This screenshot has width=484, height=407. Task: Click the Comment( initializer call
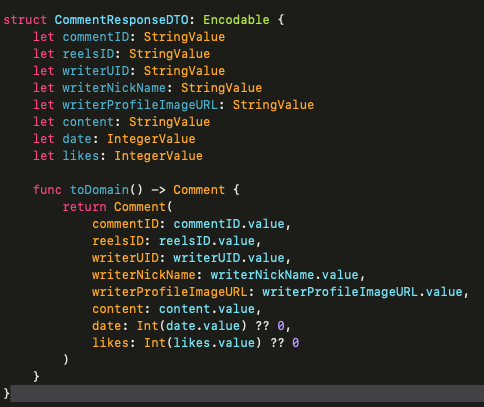point(143,207)
